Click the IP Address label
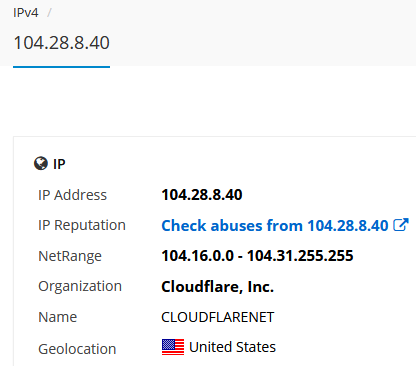Viewport: 416px width, 366px height. (72, 195)
